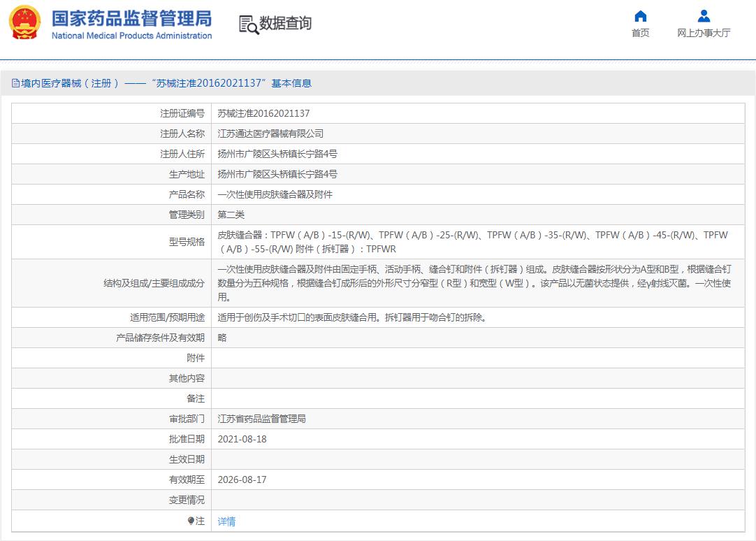This screenshot has width=756, height=541.
Task: Click the 变更情况 label
Action: [187, 500]
